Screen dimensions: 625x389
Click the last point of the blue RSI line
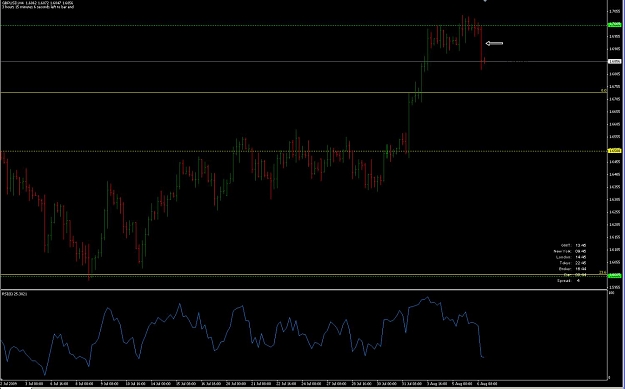(x=483, y=357)
